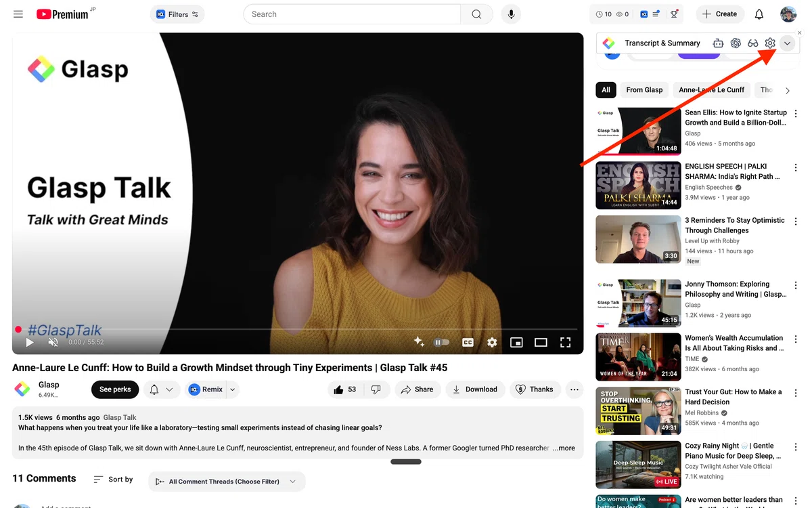Click the clock counter showing 10
812x508 pixels.
(x=604, y=14)
